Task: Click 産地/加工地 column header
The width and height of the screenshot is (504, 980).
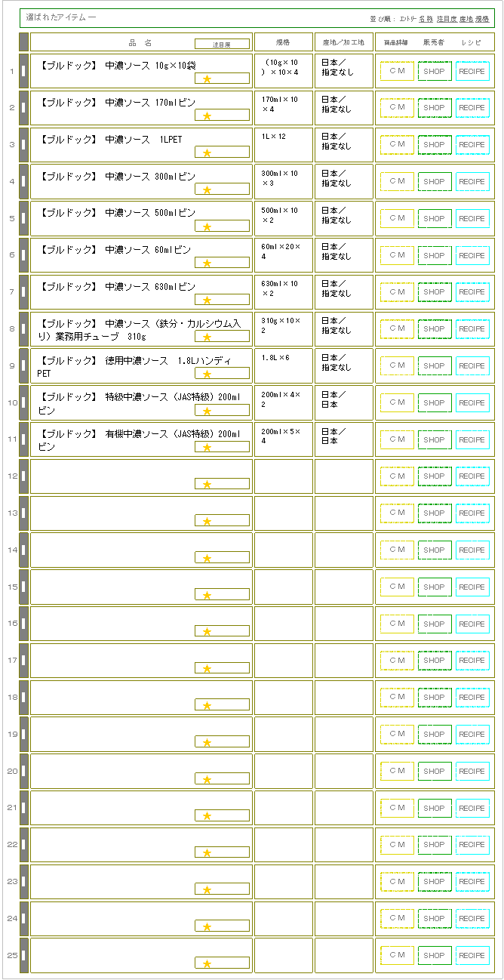Action: coord(343,42)
